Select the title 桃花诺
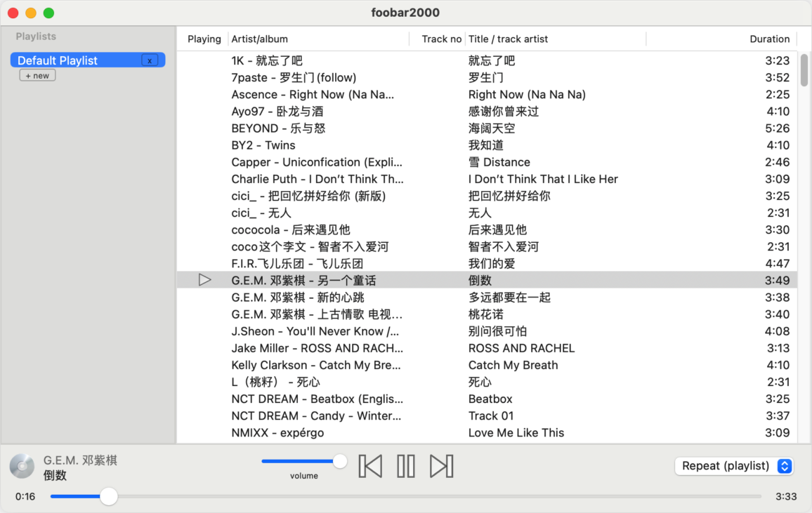The height and width of the screenshot is (513, 812). tap(486, 314)
